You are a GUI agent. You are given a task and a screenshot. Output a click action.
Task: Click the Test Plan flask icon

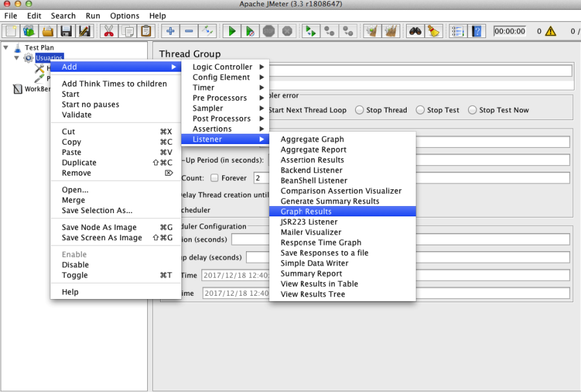pyautogui.click(x=17, y=48)
